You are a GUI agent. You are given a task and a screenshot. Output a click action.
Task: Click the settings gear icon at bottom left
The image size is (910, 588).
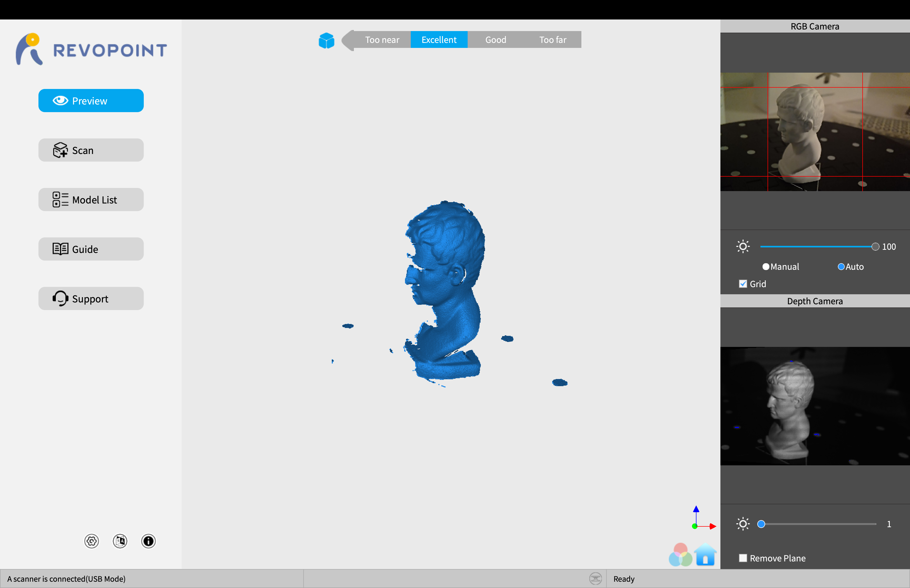point(91,541)
